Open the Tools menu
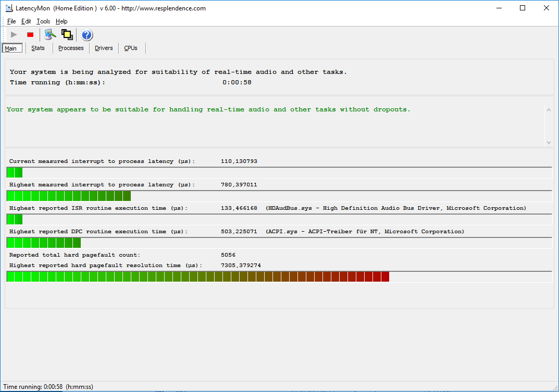The image size is (559, 392). click(43, 21)
